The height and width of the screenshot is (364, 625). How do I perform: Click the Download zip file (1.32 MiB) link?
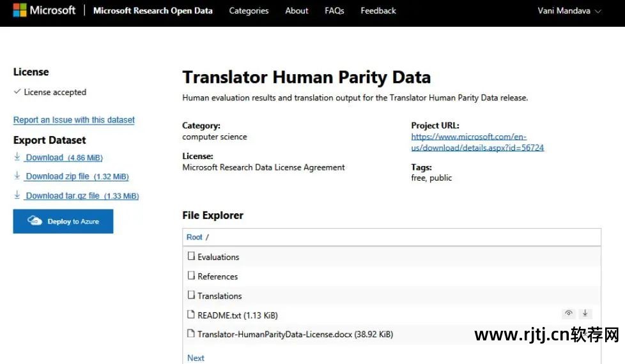[77, 176]
